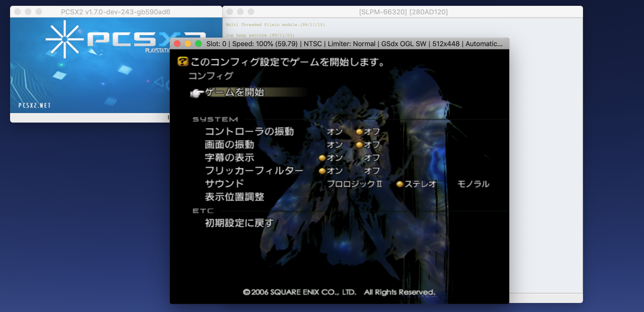644x312 pixels.
Task: Choose モノラル sound option
Action: 473,184
